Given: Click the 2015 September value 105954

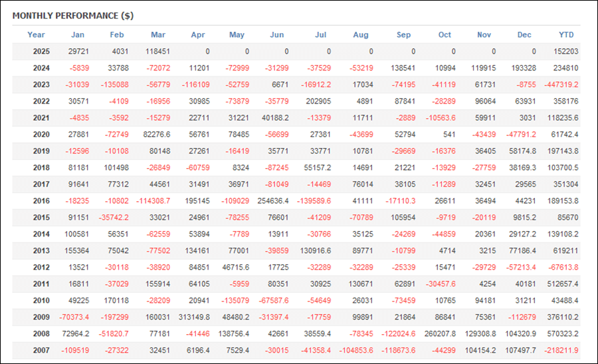Looking at the screenshot, I should (x=403, y=218).
